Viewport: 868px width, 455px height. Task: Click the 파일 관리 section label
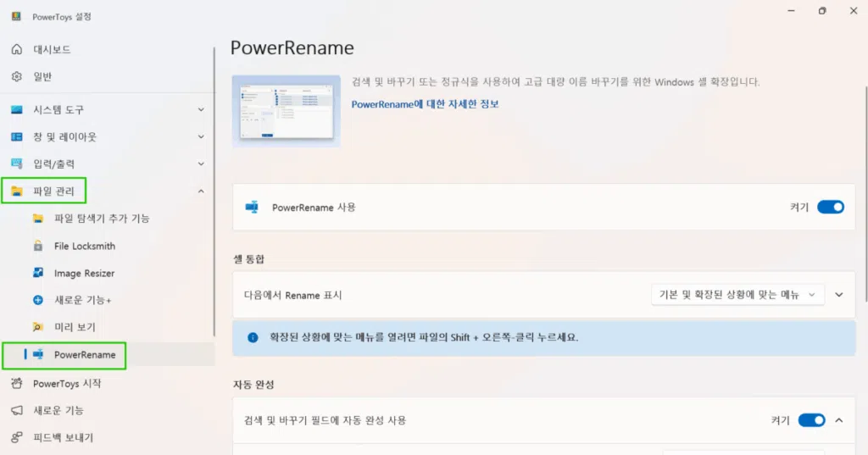click(x=53, y=191)
